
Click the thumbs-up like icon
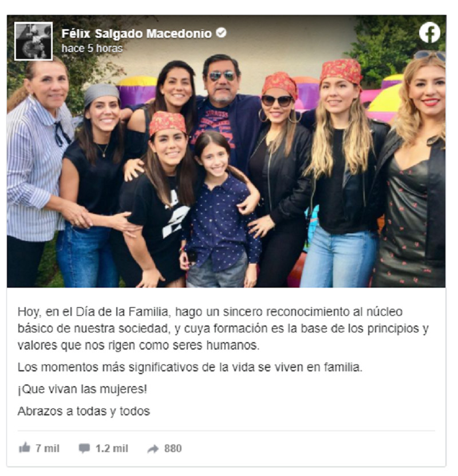(x=25, y=447)
